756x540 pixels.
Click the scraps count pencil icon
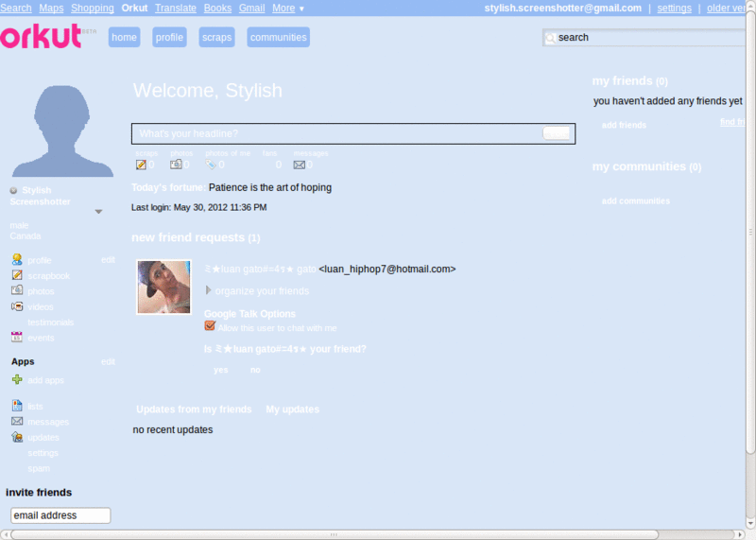pos(141,165)
